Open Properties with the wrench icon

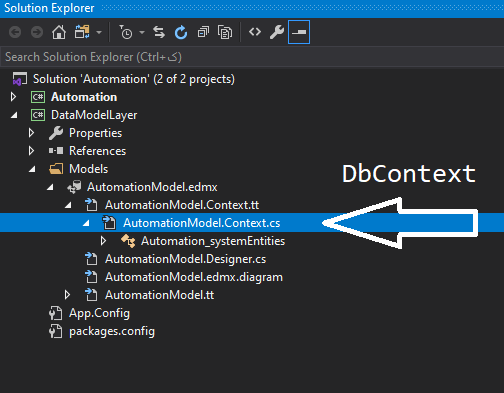click(277, 32)
